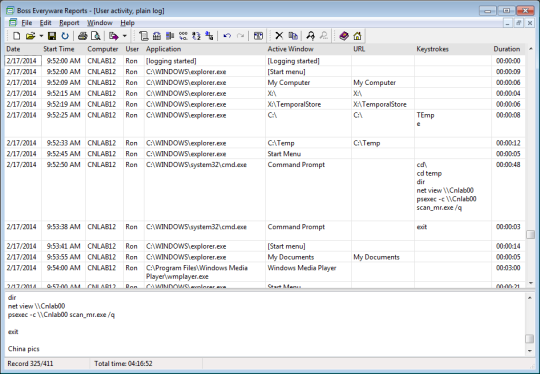540x374 pixels.
Task: Copy the selection using the copy icon
Action: (x=293, y=36)
